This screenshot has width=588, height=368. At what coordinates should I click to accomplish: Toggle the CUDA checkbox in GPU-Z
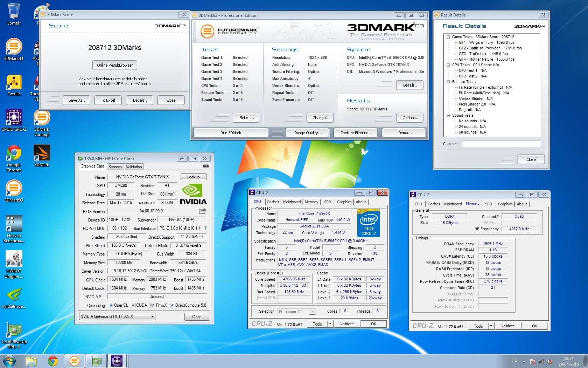pos(133,305)
